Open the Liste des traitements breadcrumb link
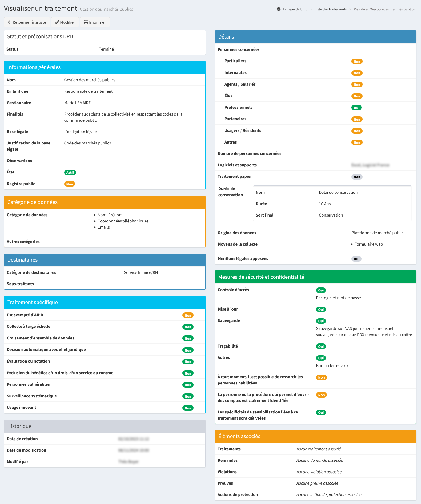This screenshot has height=504, width=421. [331, 9]
